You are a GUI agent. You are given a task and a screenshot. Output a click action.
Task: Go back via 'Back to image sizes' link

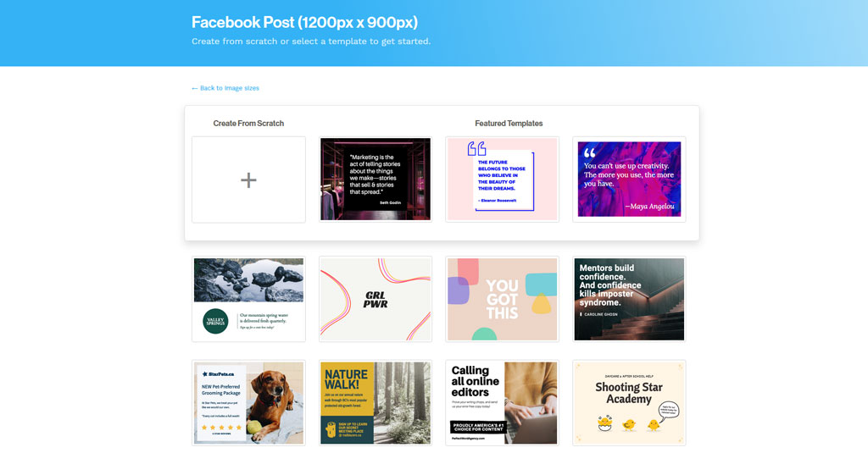(x=225, y=88)
